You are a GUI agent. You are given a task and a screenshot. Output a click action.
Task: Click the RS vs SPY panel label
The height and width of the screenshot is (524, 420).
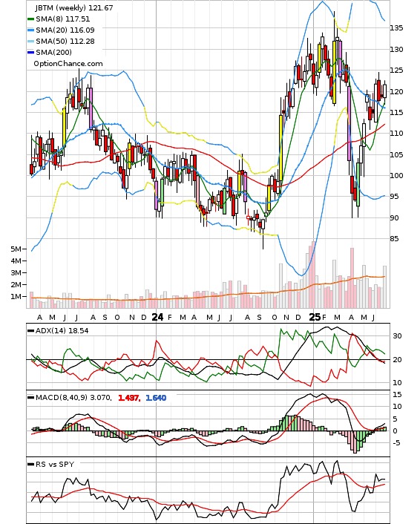click(55, 464)
